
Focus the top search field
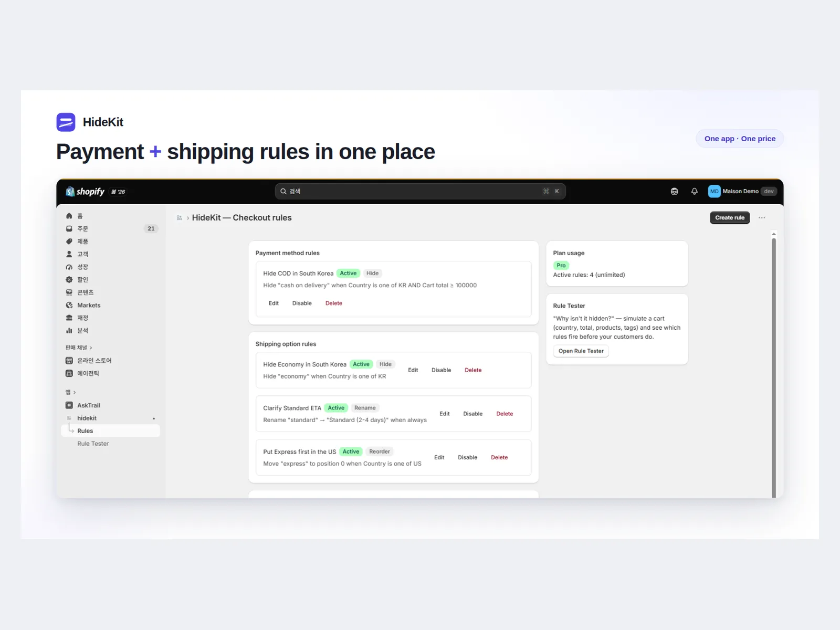pyautogui.click(x=420, y=192)
